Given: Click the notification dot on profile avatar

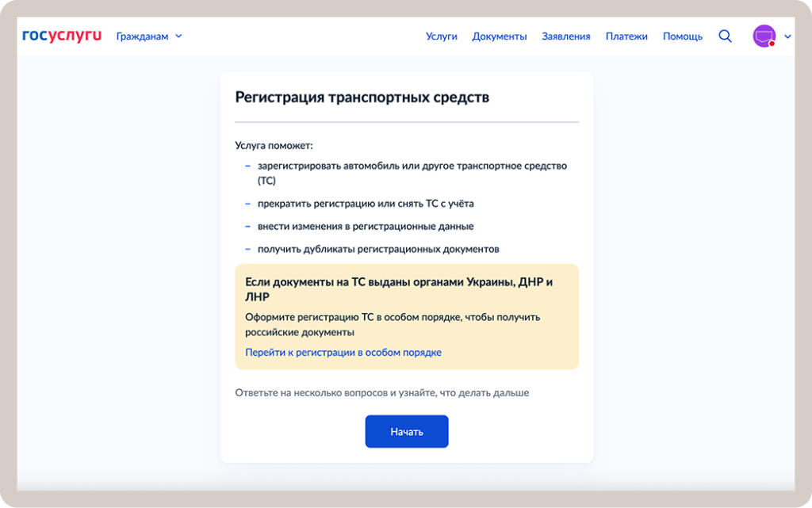Looking at the screenshot, I should click(x=772, y=44).
